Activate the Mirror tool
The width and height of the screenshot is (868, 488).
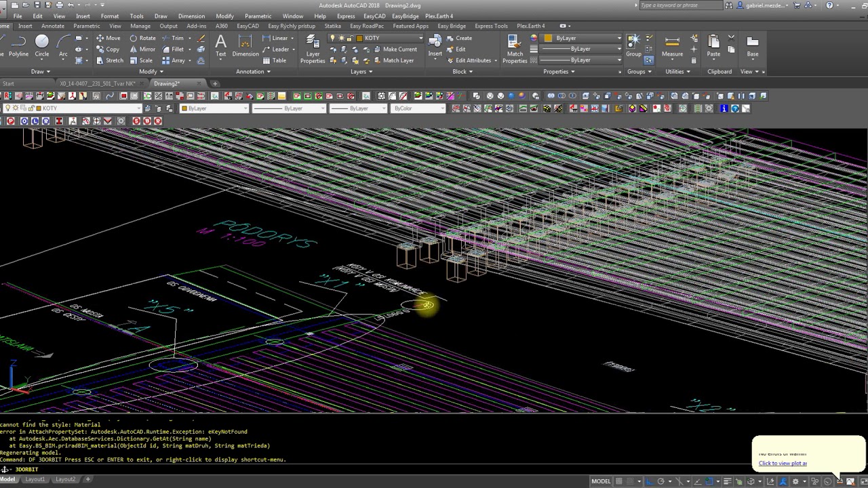tap(142, 49)
